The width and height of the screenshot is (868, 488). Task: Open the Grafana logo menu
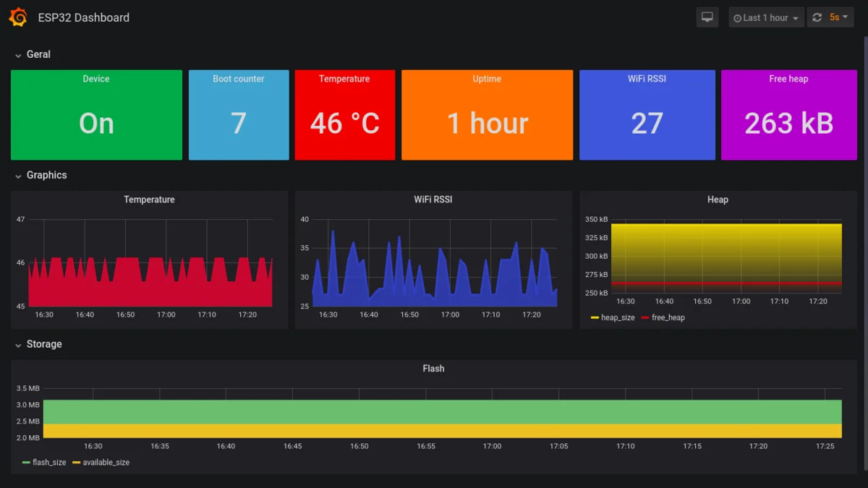[x=19, y=17]
